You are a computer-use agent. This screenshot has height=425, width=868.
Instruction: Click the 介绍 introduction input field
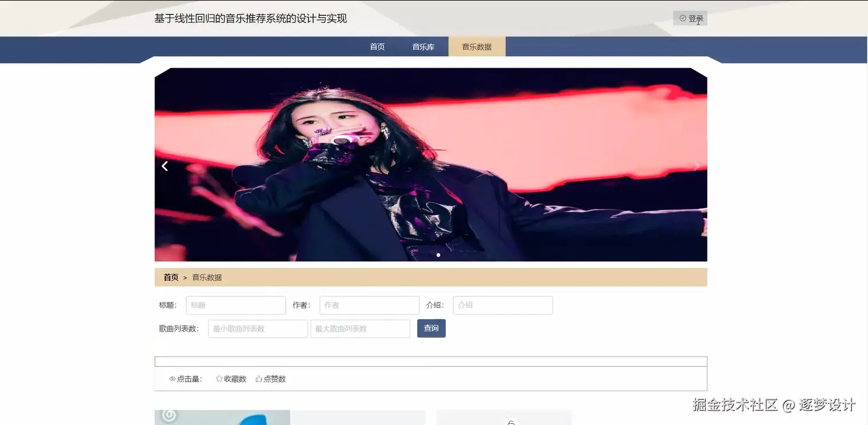click(x=502, y=305)
